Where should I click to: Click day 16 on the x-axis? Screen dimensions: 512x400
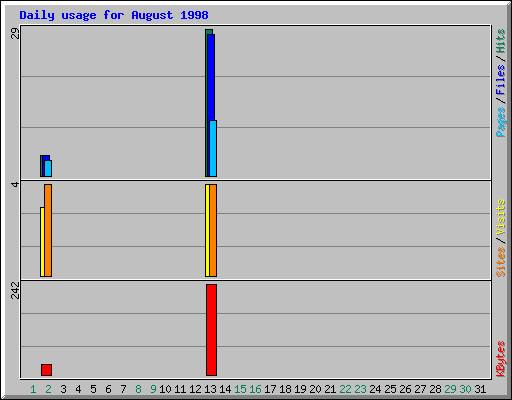(x=255, y=389)
